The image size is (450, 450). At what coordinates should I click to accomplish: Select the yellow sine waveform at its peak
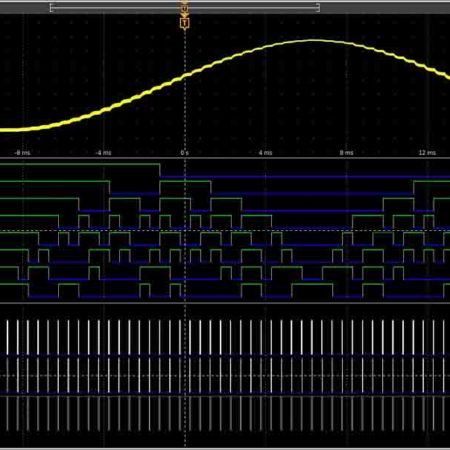[x=313, y=41]
